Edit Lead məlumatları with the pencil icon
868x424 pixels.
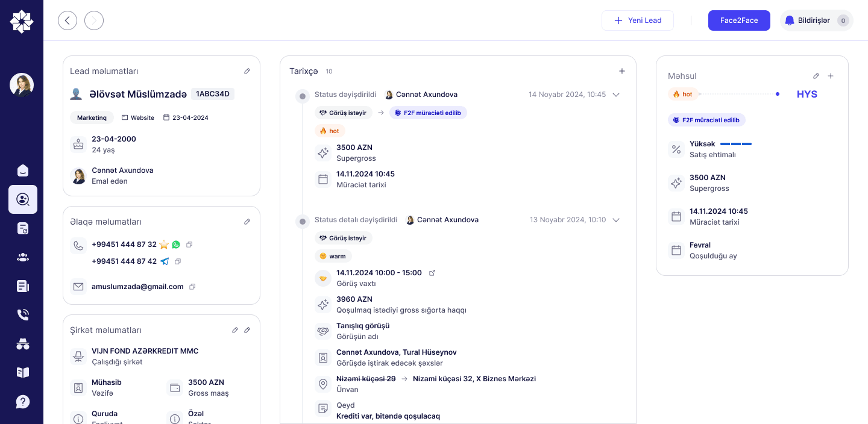(247, 71)
